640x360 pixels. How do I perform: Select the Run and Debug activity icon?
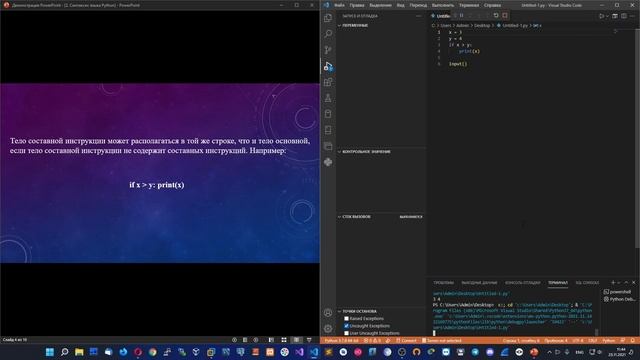pos(328,66)
